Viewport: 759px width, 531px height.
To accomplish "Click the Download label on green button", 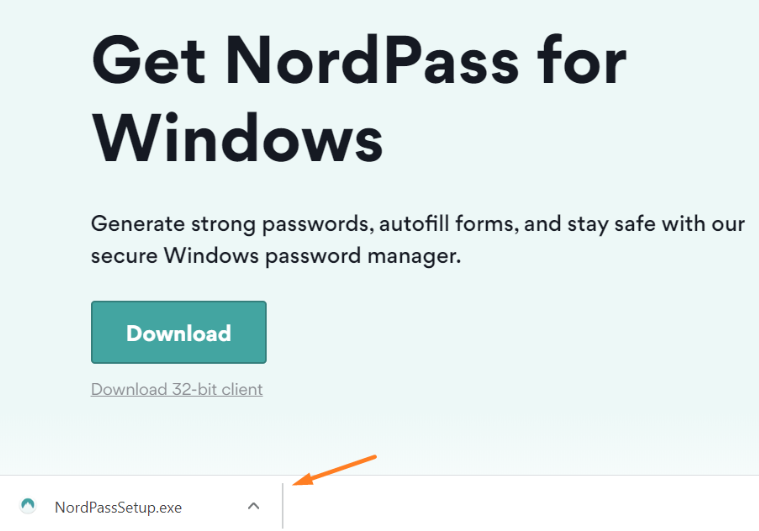I will tap(179, 333).
